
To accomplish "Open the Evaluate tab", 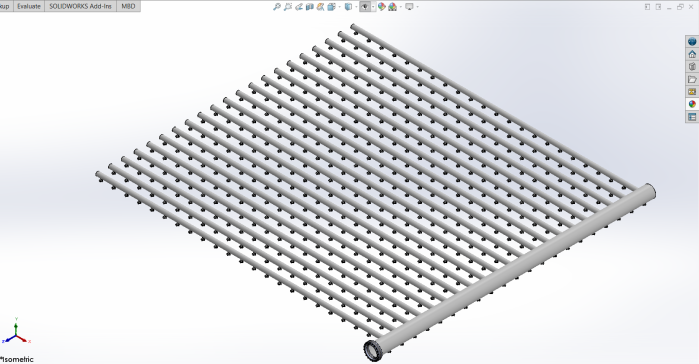I will (29, 6).
